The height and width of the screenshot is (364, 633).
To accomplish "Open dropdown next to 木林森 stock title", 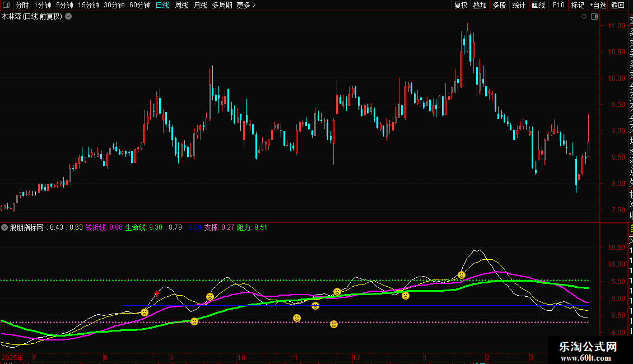I will 68,16.
